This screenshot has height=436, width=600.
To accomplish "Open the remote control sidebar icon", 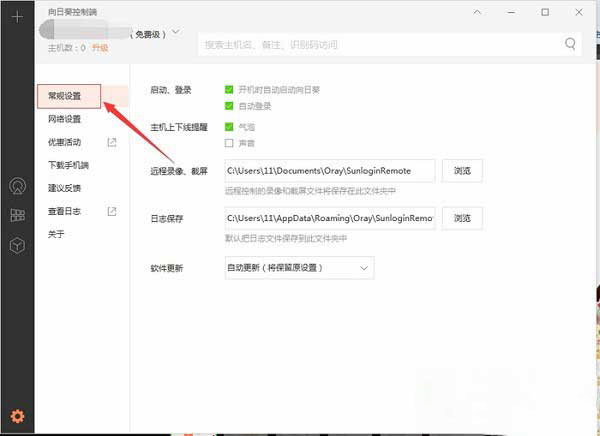I will [17, 186].
